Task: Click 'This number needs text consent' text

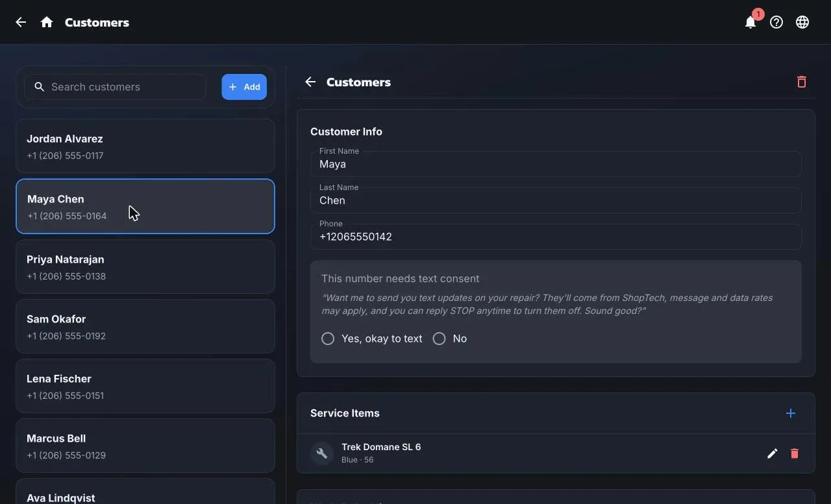Action: coord(400,278)
